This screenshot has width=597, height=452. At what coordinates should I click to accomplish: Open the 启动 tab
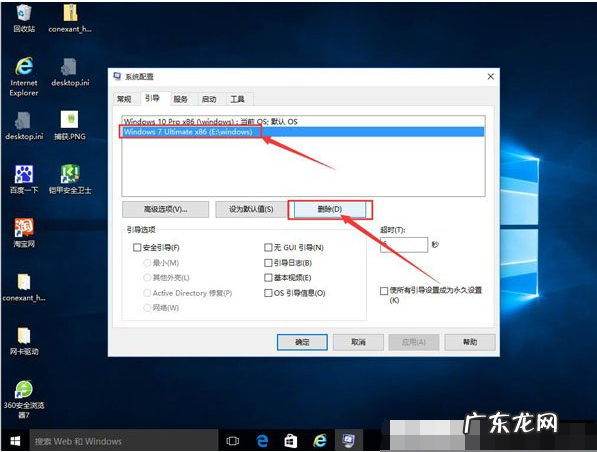[209, 99]
